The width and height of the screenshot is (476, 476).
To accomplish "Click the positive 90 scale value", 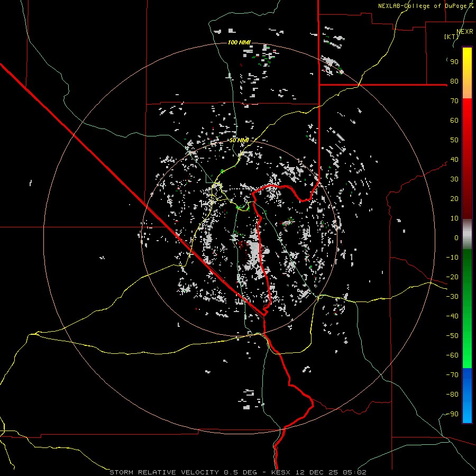I will [454, 62].
